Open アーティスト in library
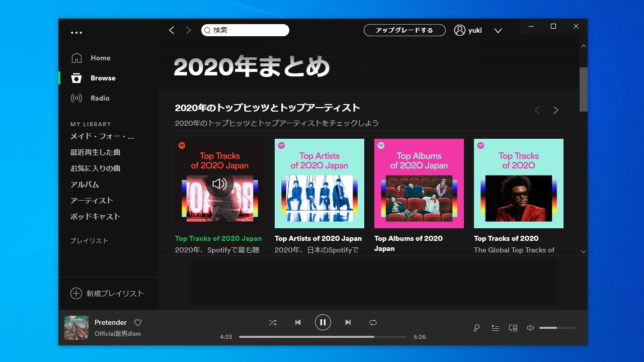The image size is (644, 362). pos(92,201)
